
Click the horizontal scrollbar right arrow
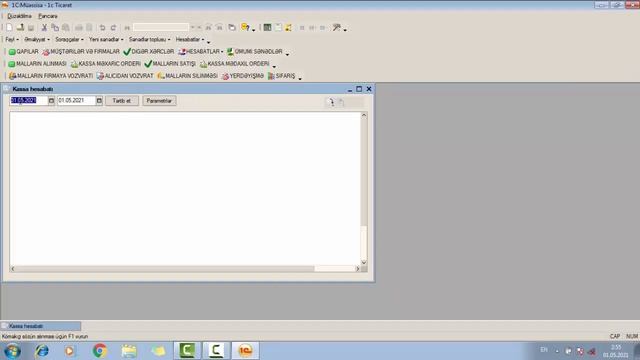(358, 269)
